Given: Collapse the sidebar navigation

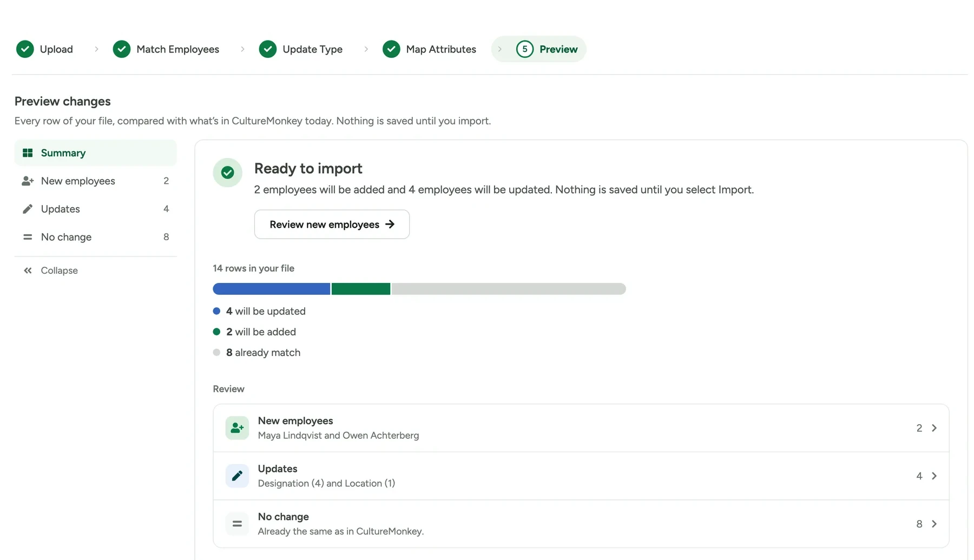Looking at the screenshot, I should pos(51,271).
